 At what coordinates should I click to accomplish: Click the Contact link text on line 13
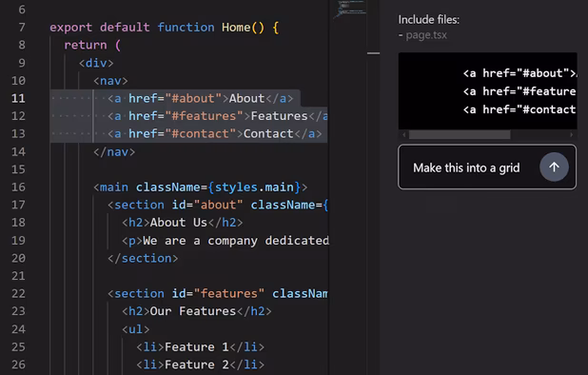268,134
